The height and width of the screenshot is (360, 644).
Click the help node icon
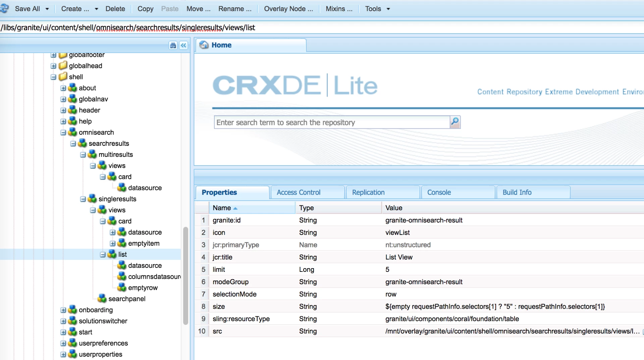pos(72,121)
